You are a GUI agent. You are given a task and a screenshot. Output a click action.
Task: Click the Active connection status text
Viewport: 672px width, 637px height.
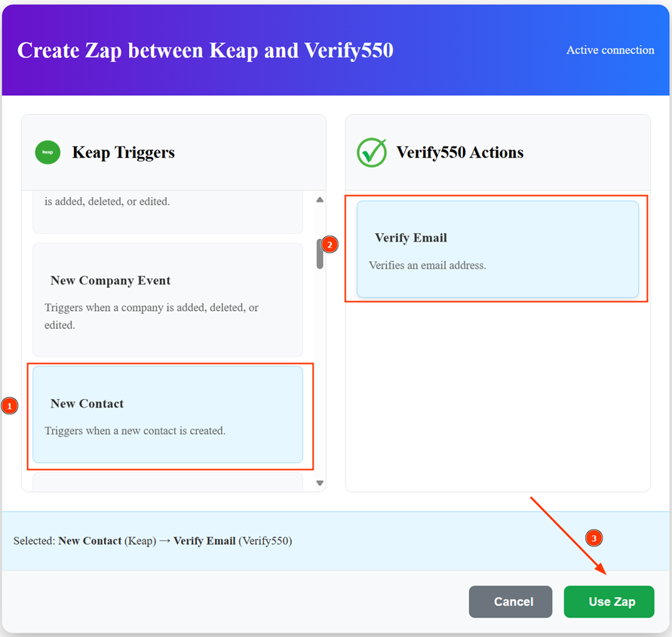click(x=610, y=50)
